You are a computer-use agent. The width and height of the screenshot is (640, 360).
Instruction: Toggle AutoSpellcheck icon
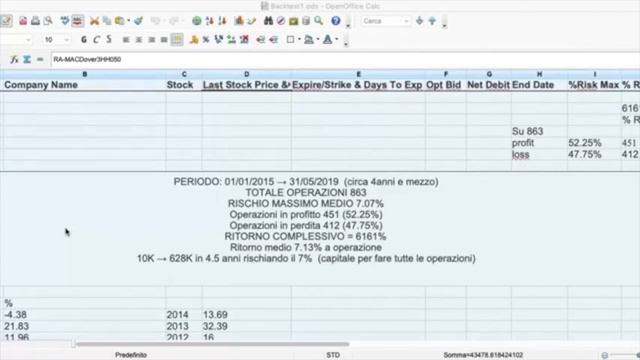click(78, 21)
